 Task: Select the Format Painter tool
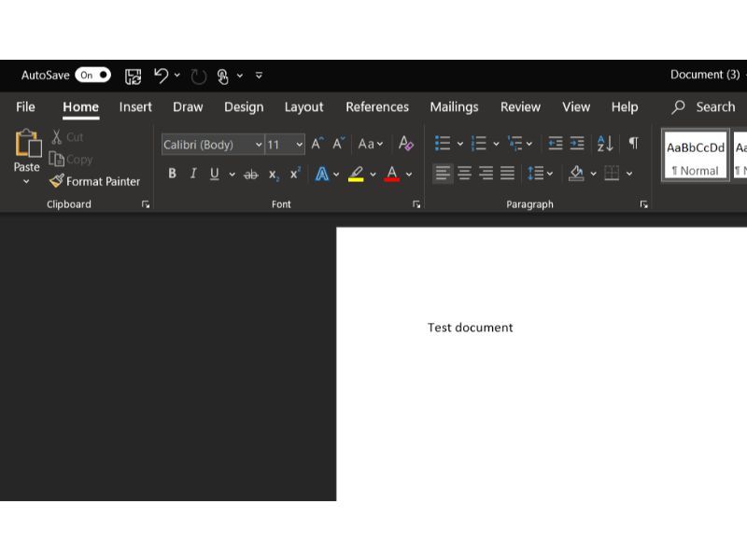[x=94, y=181]
